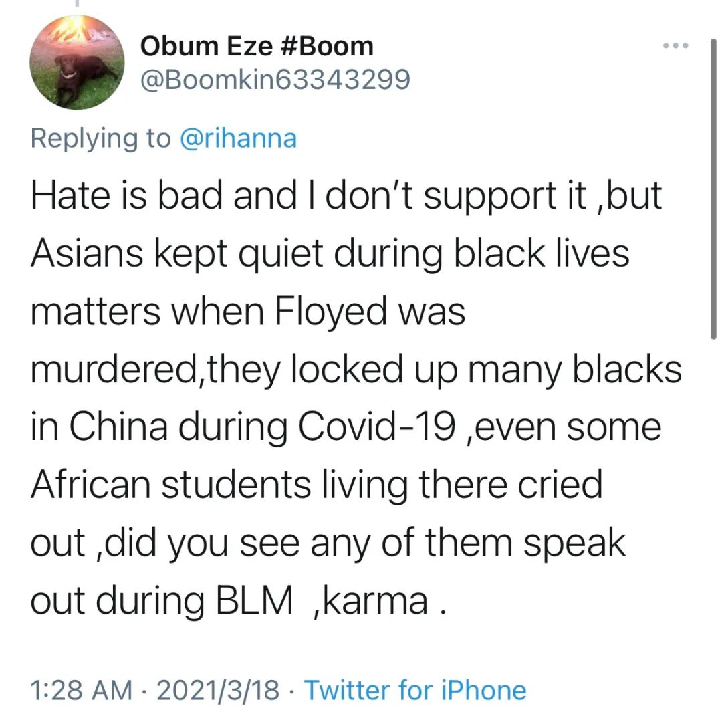
Task: Open the three-dot more options menu
Action: pyautogui.click(x=676, y=45)
